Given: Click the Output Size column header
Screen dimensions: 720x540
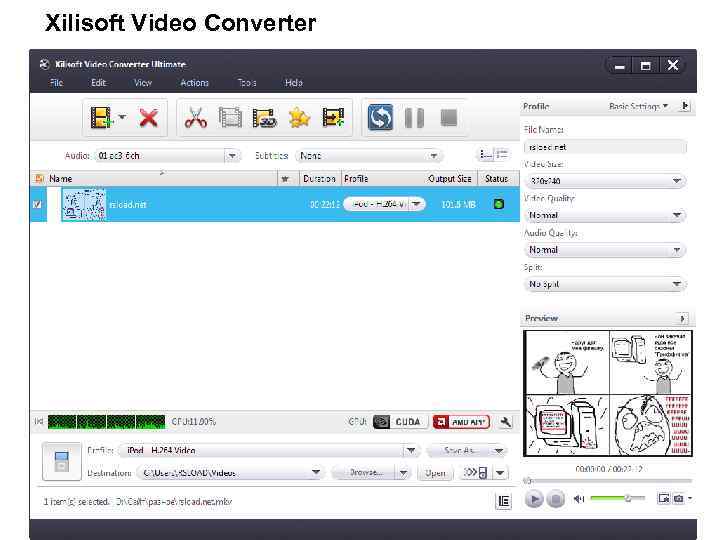Looking at the screenshot, I should [x=450, y=179].
